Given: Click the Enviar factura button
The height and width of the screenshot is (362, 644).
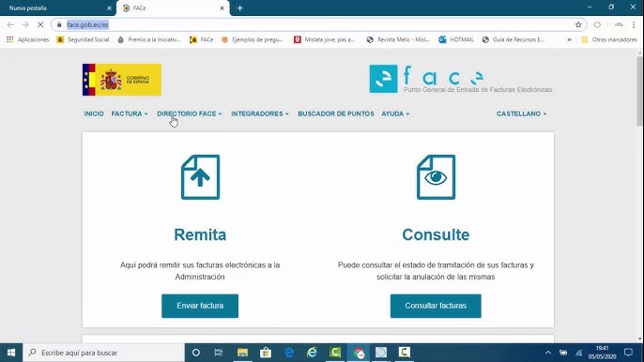Looking at the screenshot, I should (x=200, y=306).
